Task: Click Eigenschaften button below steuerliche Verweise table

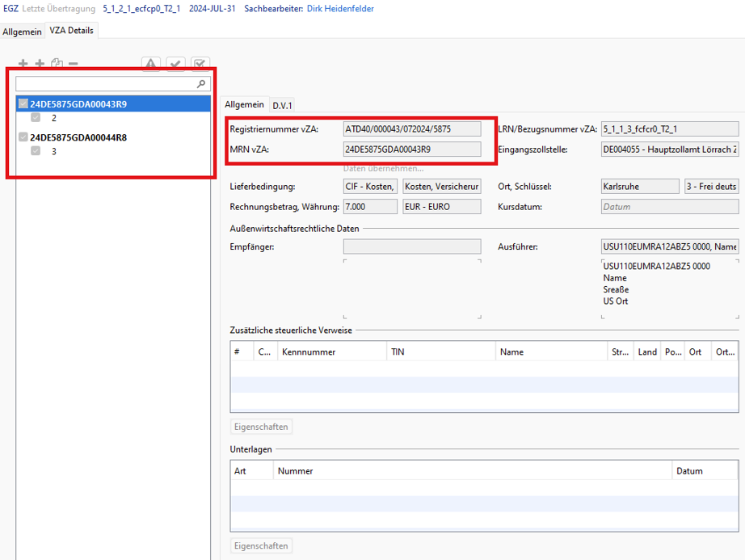Action: [x=261, y=427]
